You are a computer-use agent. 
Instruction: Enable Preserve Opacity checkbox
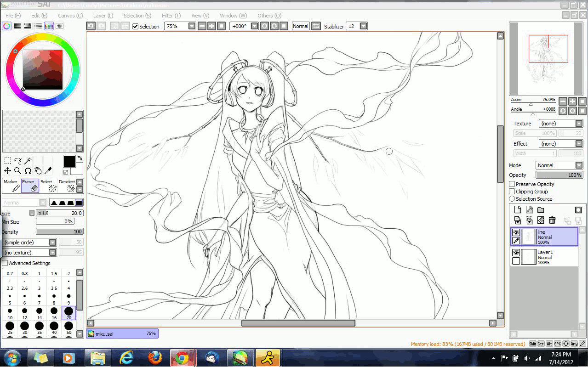click(x=512, y=184)
